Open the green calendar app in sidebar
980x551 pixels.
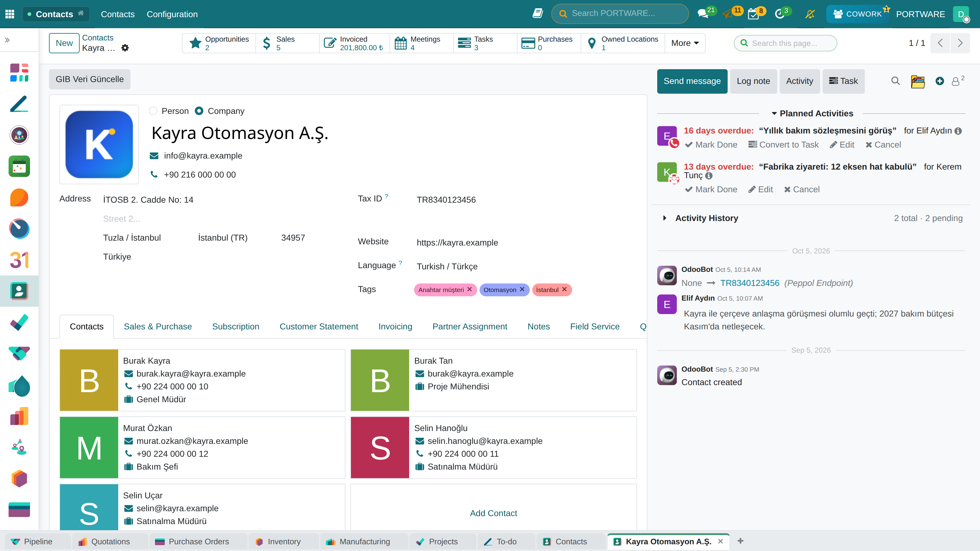19,167
